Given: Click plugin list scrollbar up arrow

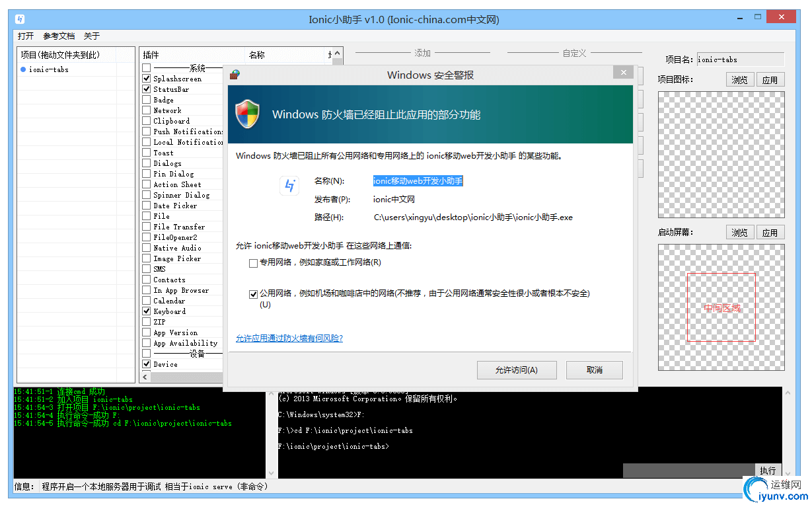Looking at the screenshot, I should [x=337, y=54].
